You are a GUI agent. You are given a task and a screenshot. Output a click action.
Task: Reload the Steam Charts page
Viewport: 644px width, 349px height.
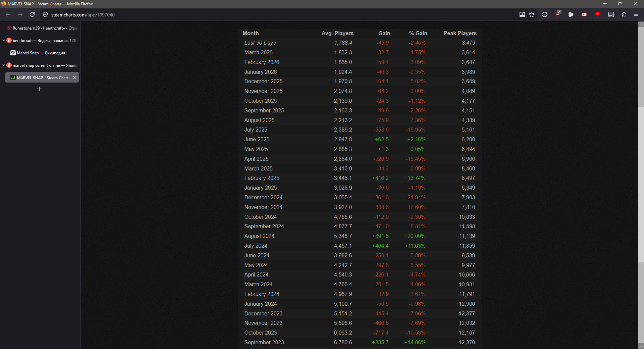32,14
